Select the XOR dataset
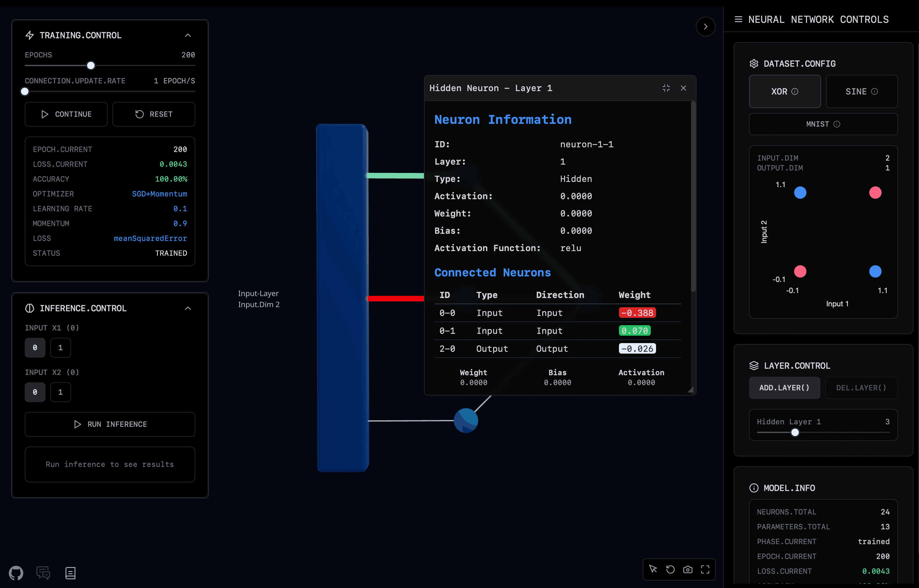The width and height of the screenshot is (919, 588). (x=785, y=91)
